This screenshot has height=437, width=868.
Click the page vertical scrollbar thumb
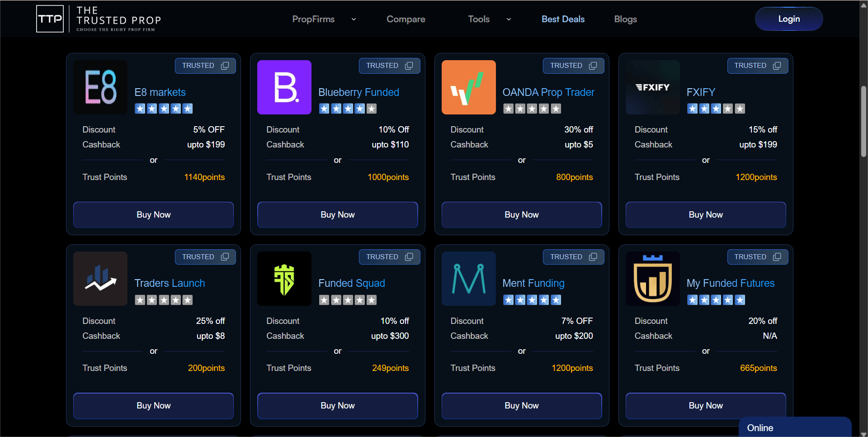pyautogui.click(x=863, y=121)
